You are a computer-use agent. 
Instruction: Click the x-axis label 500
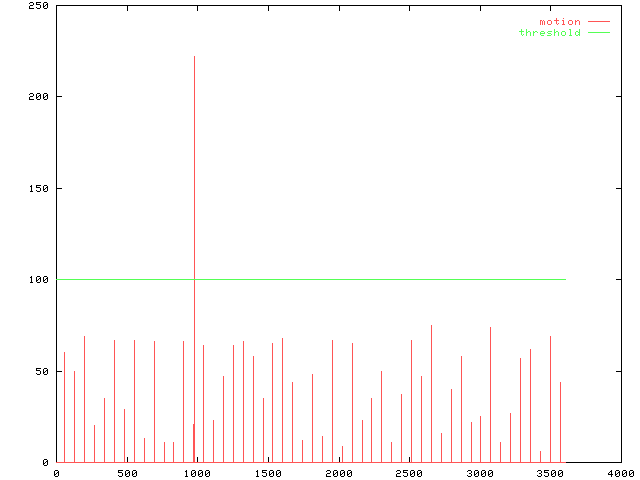tap(126, 473)
